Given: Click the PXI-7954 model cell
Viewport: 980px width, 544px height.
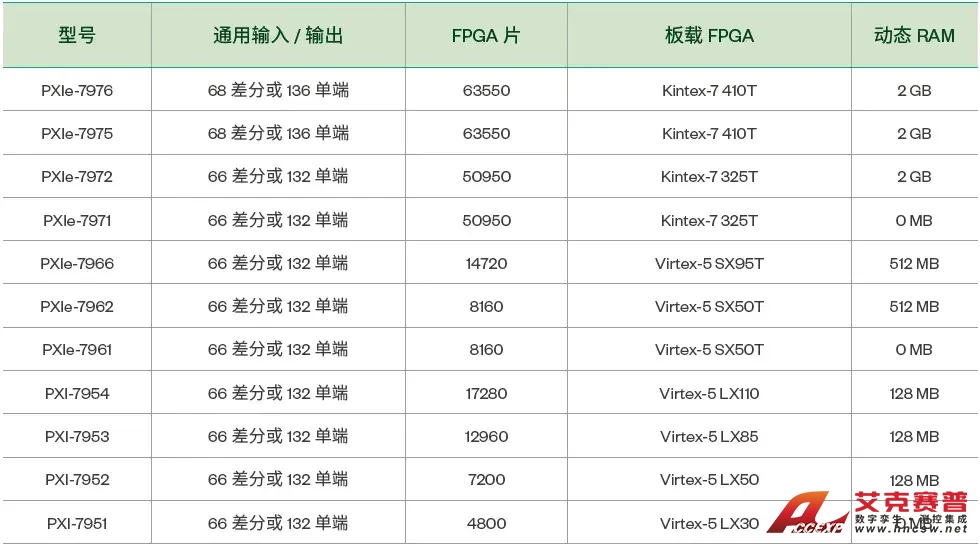Looking at the screenshot, I should click(77, 394).
